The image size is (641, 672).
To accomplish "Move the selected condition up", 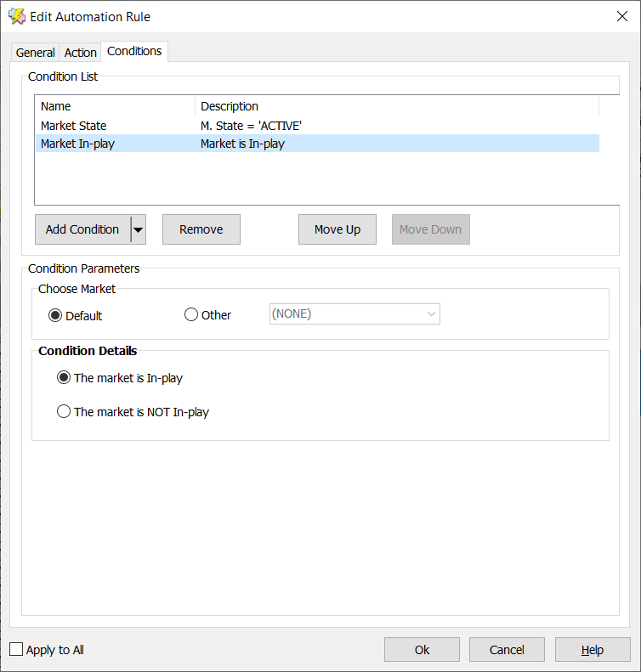I will point(338,229).
